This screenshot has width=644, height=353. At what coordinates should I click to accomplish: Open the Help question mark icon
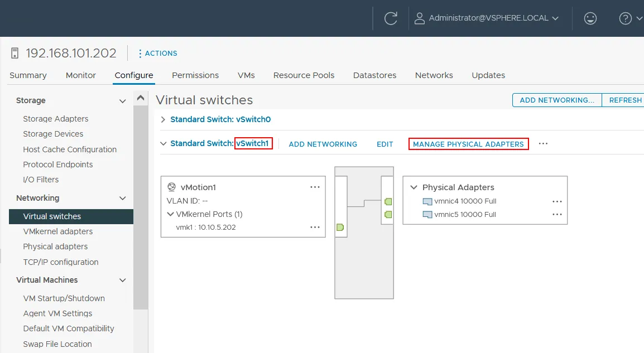624,18
